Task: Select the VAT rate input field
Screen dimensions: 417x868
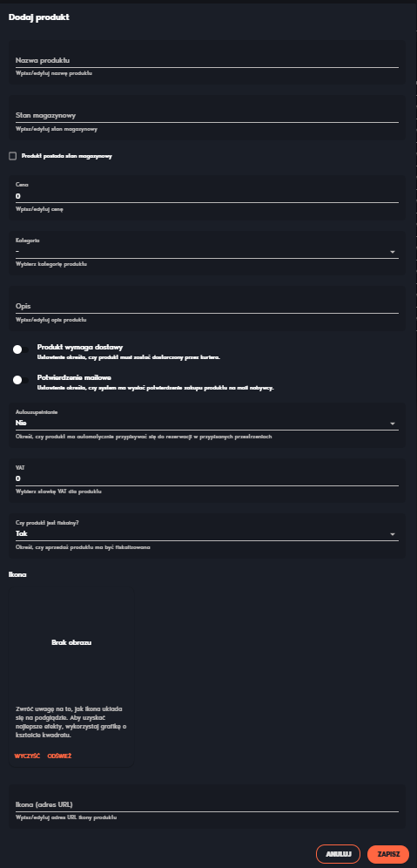Action: coord(207,478)
